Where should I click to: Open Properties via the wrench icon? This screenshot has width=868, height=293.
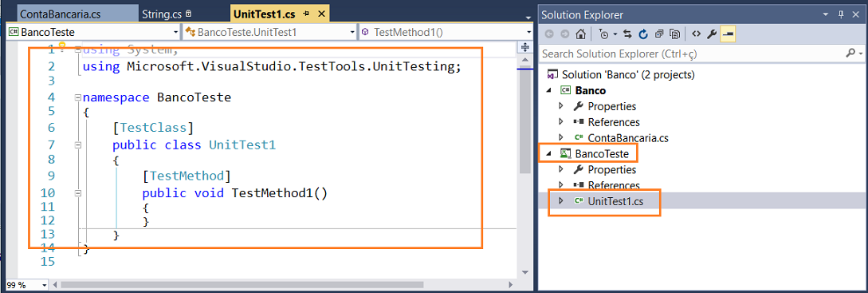pos(712,34)
